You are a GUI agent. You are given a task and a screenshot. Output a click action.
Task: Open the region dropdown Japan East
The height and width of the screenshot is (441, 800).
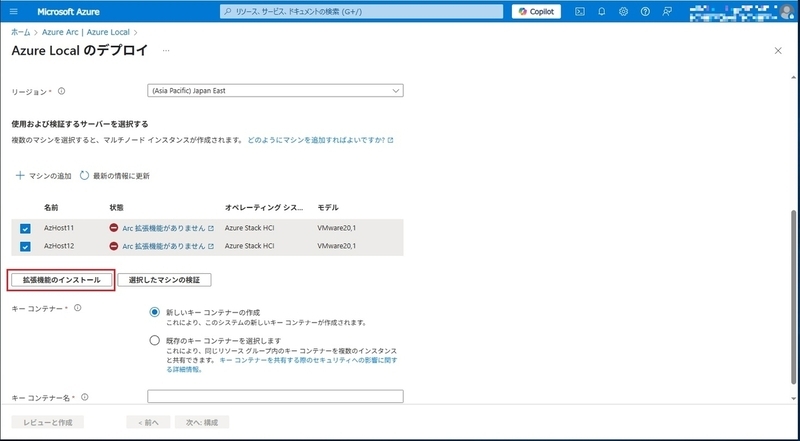(275, 90)
